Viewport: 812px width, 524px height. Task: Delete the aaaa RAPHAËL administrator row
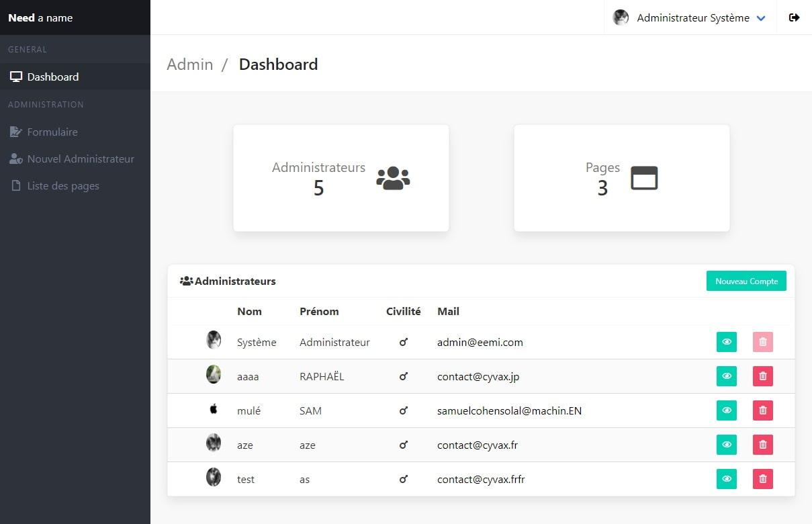pyautogui.click(x=762, y=376)
